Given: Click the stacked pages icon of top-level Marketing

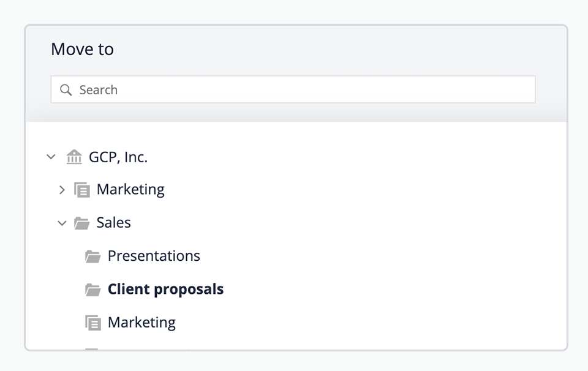Looking at the screenshot, I should (81, 190).
